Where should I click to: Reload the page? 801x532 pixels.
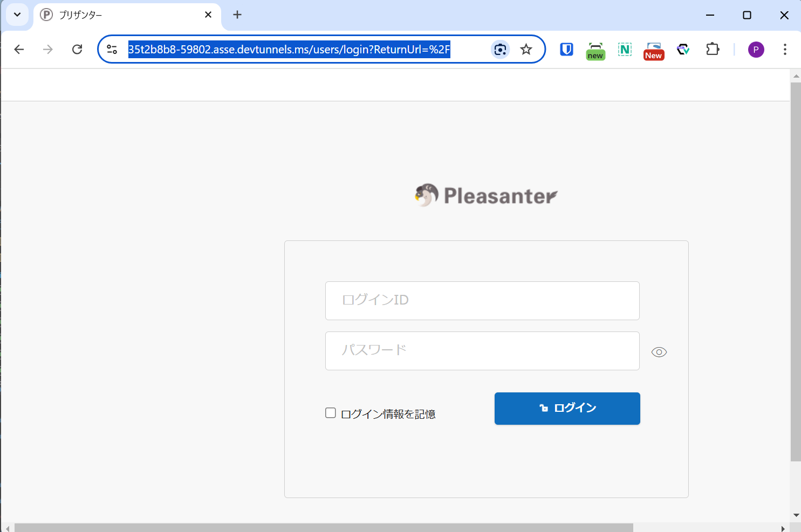point(77,50)
